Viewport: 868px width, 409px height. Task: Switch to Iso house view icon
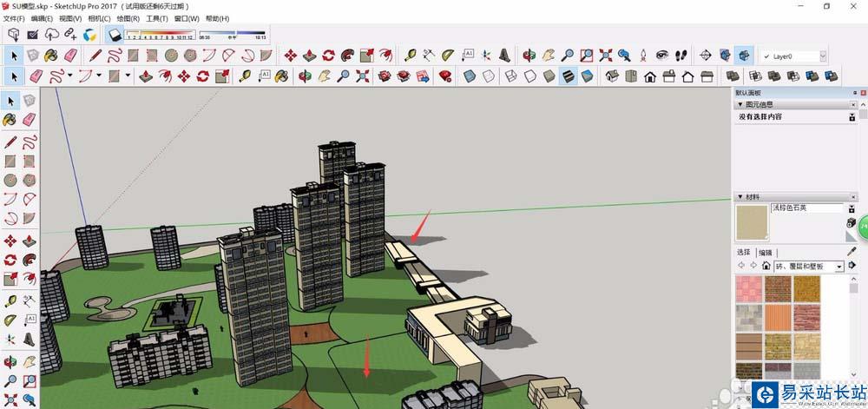coord(612,76)
